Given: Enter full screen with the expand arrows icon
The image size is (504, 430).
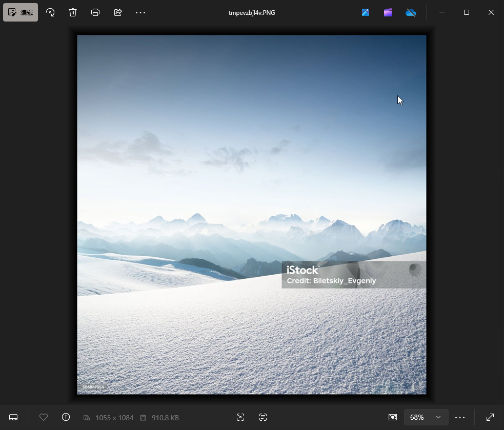Looking at the screenshot, I should pyautogui.click(x=490, y=417).
